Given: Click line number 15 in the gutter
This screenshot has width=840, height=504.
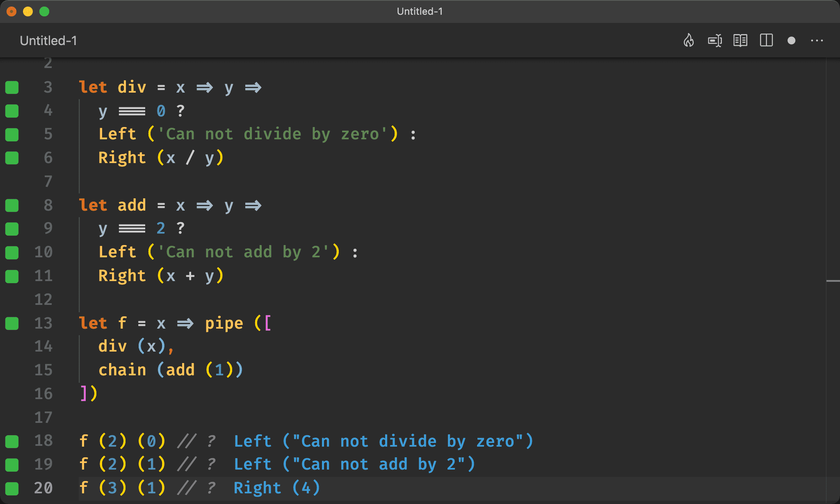Looking at the screenshot, I should pos(43,370).
